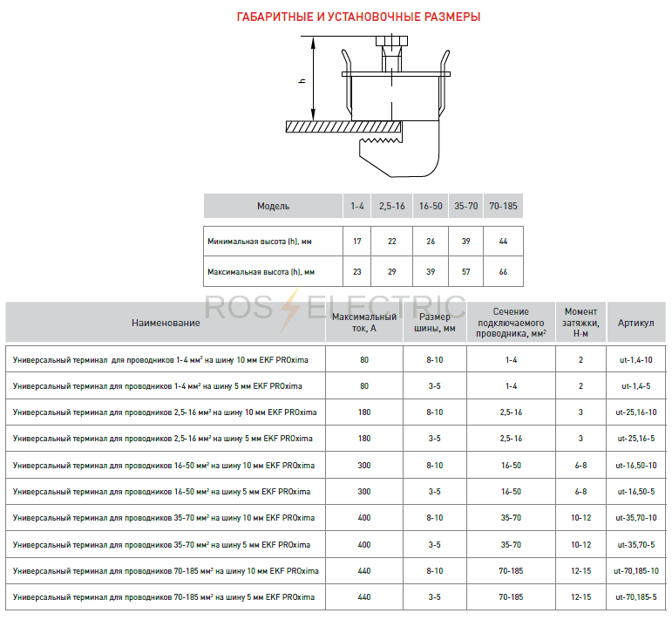Click max current 80 in ut-1,4-10 row
This screenshot has height=620, width=672.
pyautogui.click(x=364, y=360)
